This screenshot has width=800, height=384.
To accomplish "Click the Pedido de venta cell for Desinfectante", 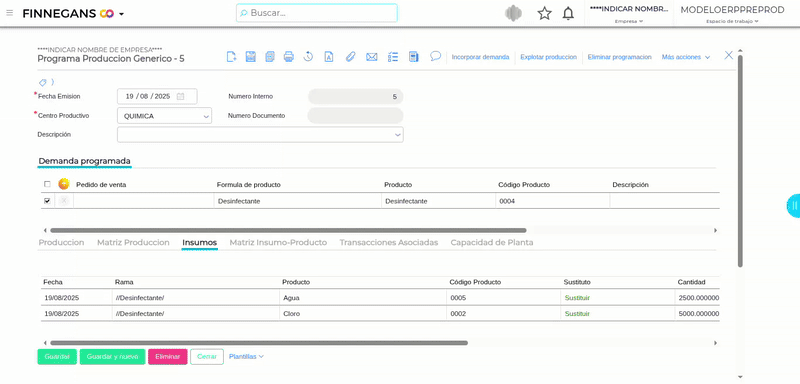I will pos(143,201).
